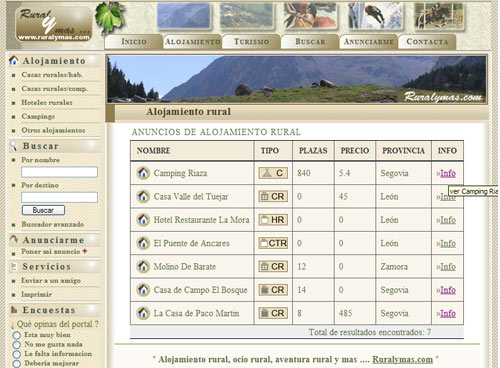Click the house icon beside El Puente de Ancares
500x368 pixels.
point(143,243)
